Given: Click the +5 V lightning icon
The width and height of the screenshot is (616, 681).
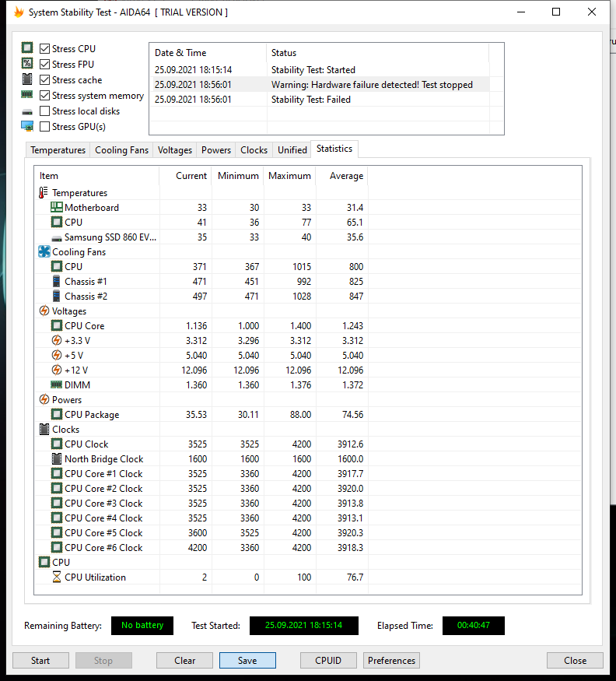Looking at the screenshot, I should pyautogui.click(x=57, y=355).
